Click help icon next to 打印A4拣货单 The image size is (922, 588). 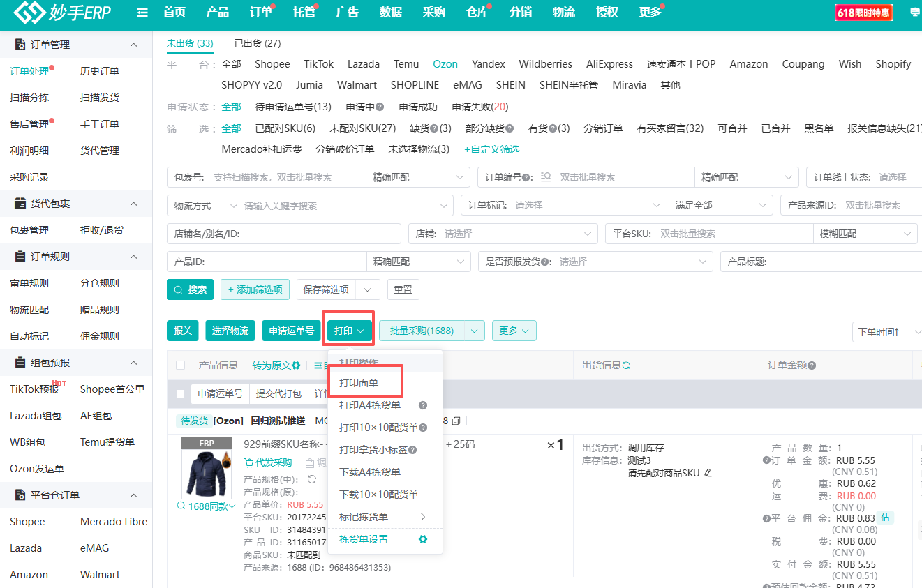point(422,405)
